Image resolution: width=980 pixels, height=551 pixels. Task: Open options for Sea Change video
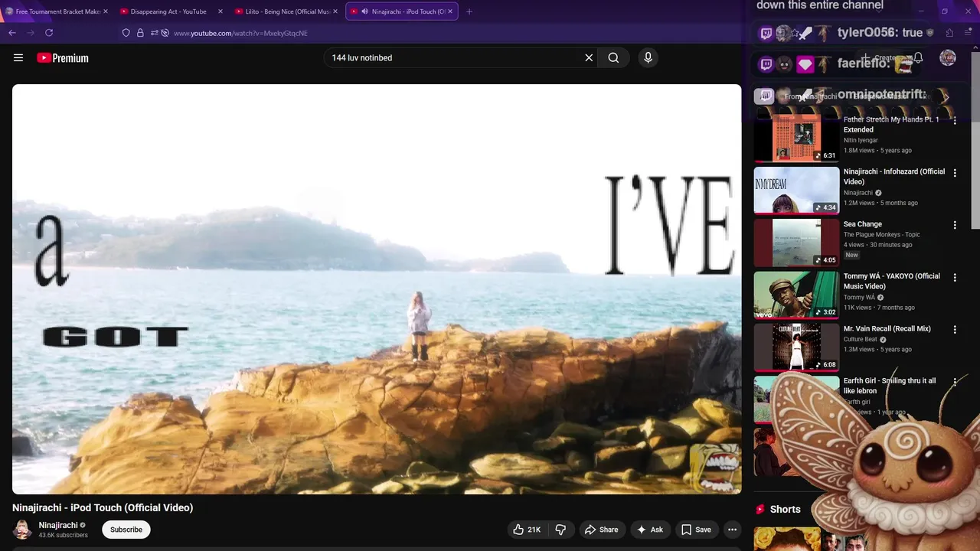coord(955,225)
